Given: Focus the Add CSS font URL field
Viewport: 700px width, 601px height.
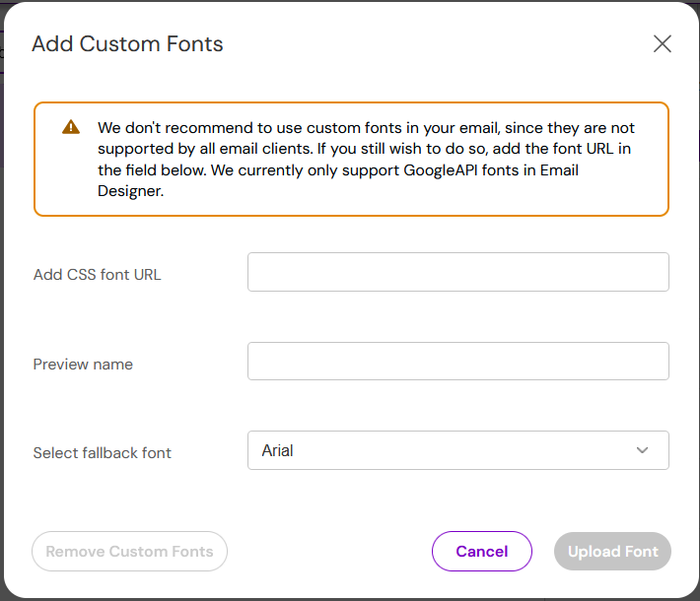Looking at the screenshot, I should click(x=458, y=272).
